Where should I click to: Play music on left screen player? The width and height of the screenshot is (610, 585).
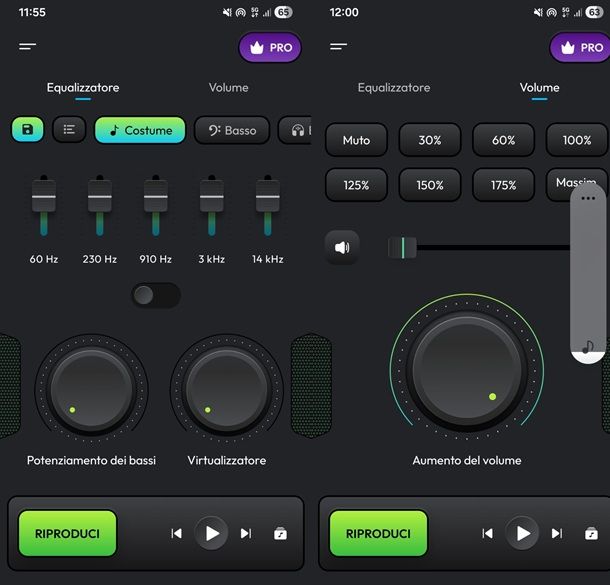tap(211, 533)
